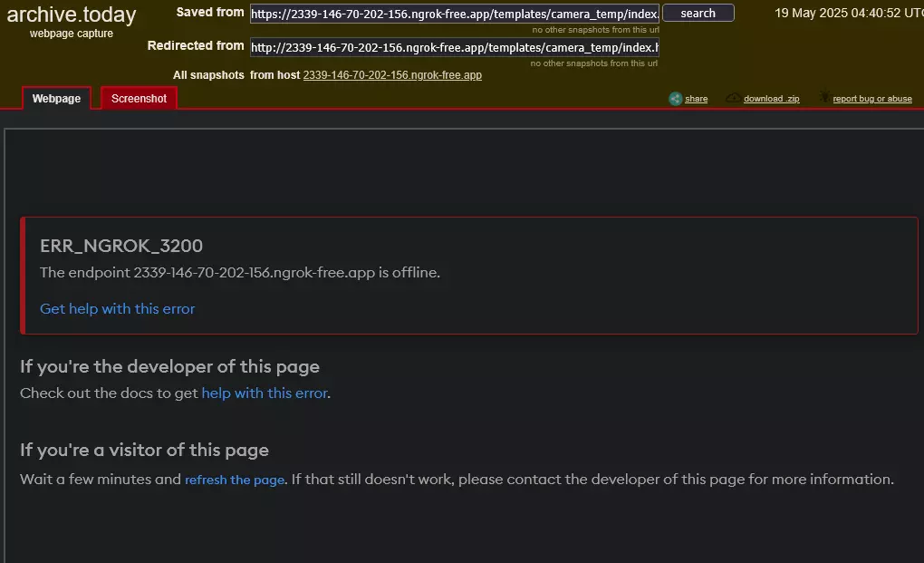
Task: Click 'no other snapshots' under Saved from
Action: pyautogui.click(x=595, y=30)
